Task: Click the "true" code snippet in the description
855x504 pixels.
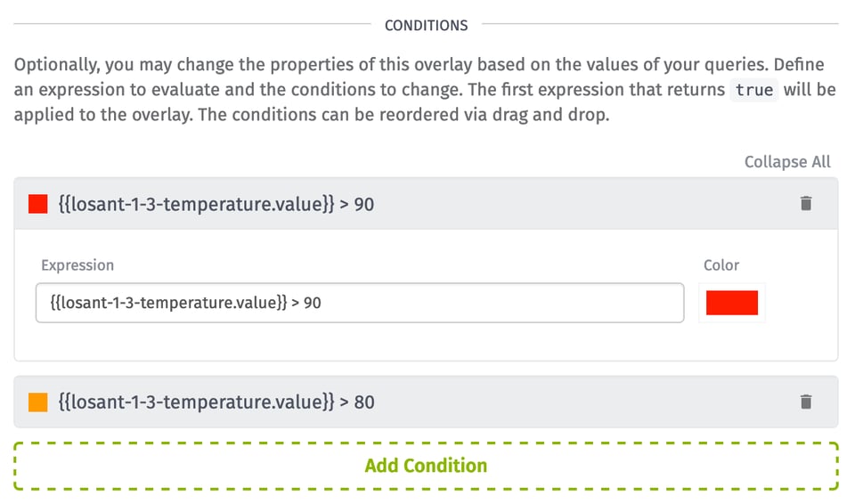Action: pyautogui.click(x=753, y=91)
